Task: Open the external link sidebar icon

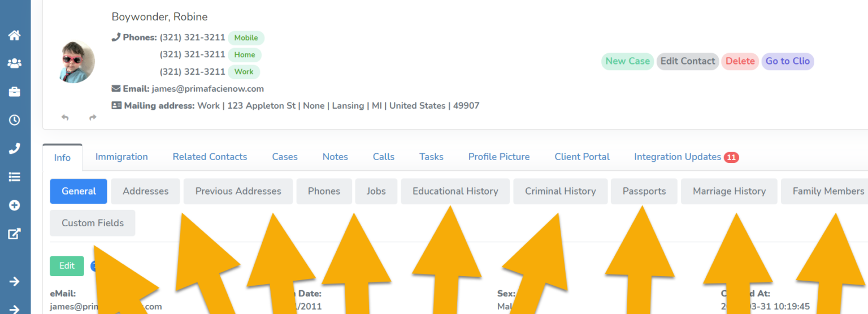Action: pyautogui.click(x=14, y=234)
